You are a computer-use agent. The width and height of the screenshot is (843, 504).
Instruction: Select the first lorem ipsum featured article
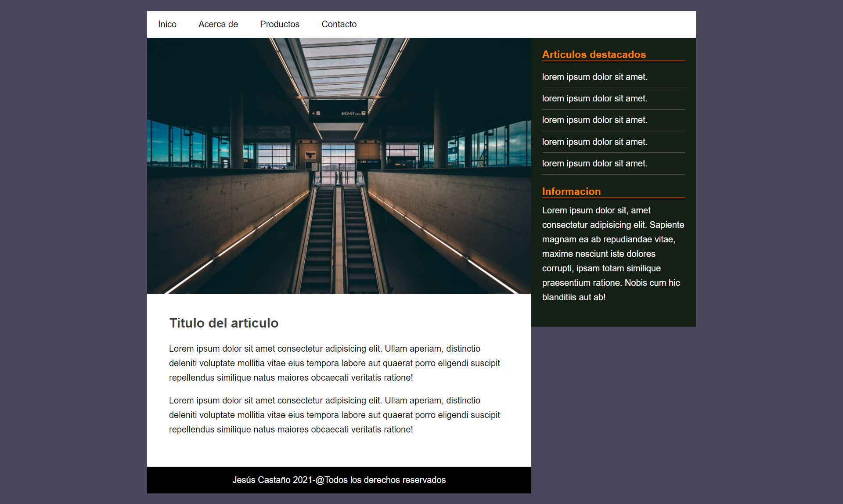[595, 77]
